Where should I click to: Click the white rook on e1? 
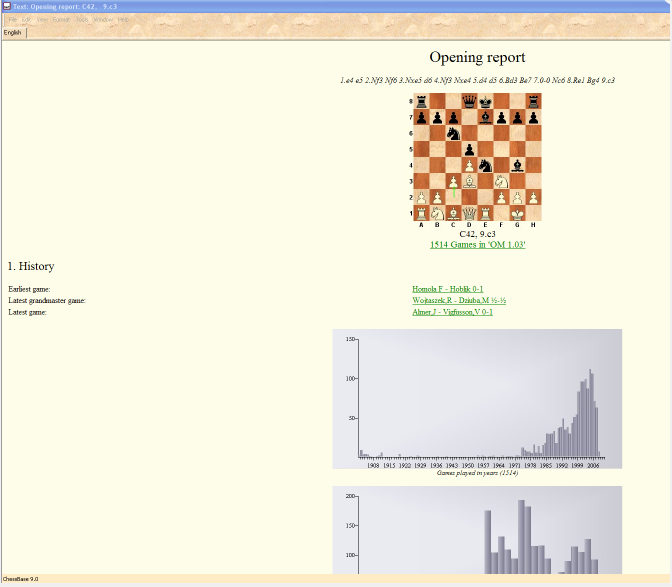(485, 213)
